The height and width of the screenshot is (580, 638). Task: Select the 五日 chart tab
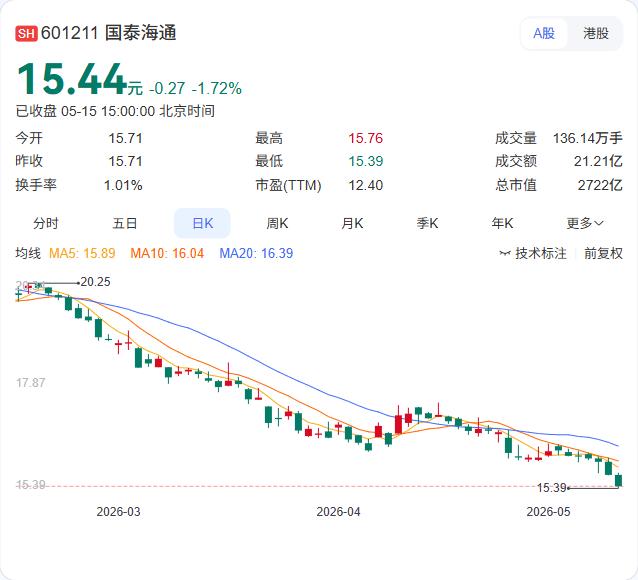(125, 223)
